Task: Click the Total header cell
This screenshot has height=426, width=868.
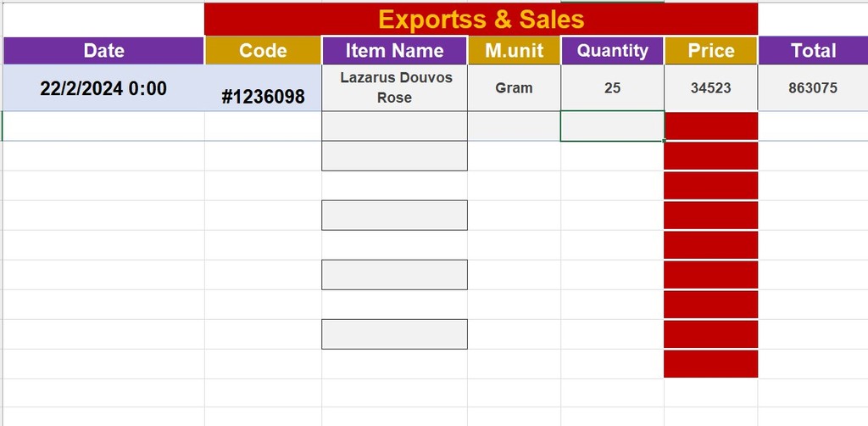Action: pyautogui.click(x=813, y=50)
